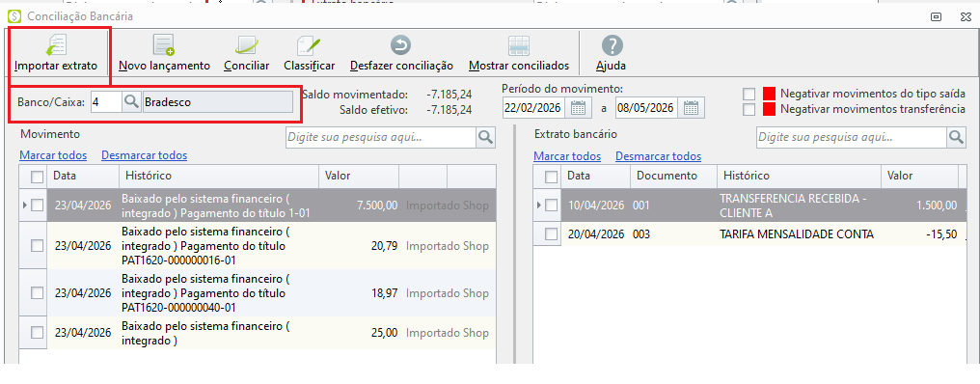Screen dimensions: 980x384
Task: Click the 20/04/2026 statement date cell
Action: pyautogui.click(x=596, y=234)
